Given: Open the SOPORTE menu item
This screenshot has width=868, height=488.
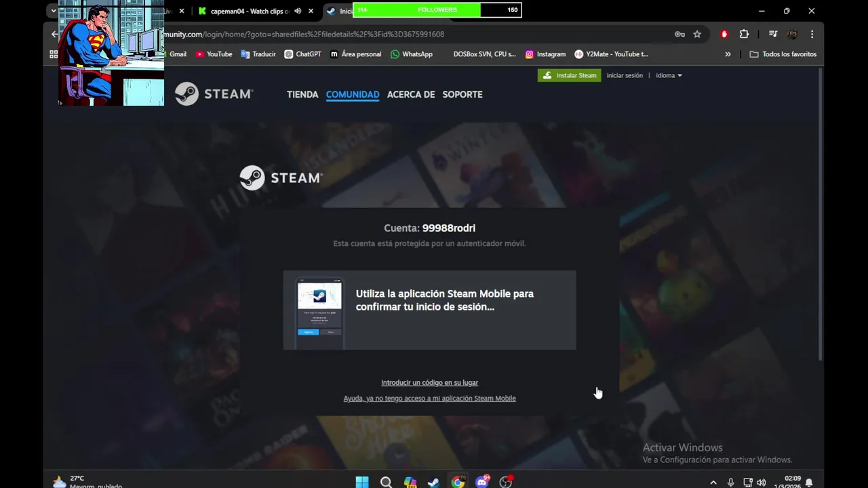Looking at the screenshot, I should (x=462, y=94).
